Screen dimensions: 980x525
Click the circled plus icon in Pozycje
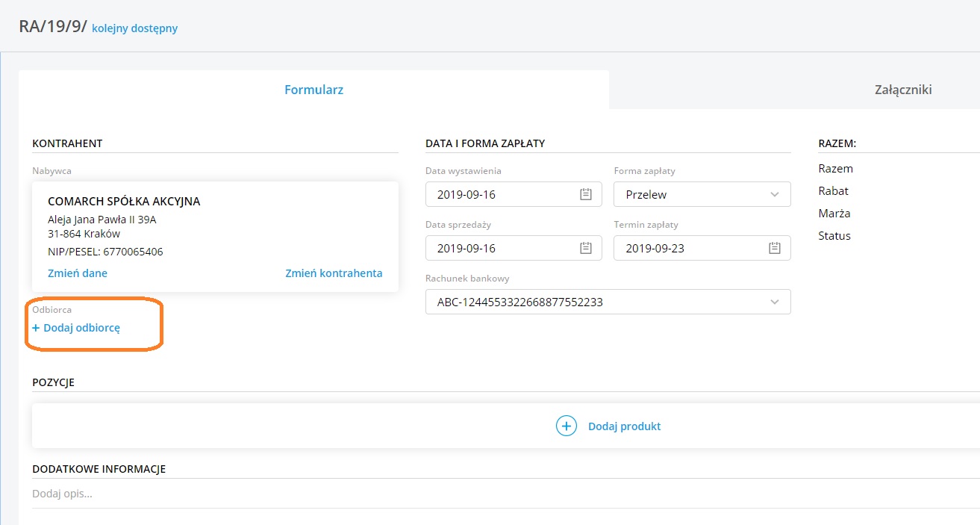567,426
